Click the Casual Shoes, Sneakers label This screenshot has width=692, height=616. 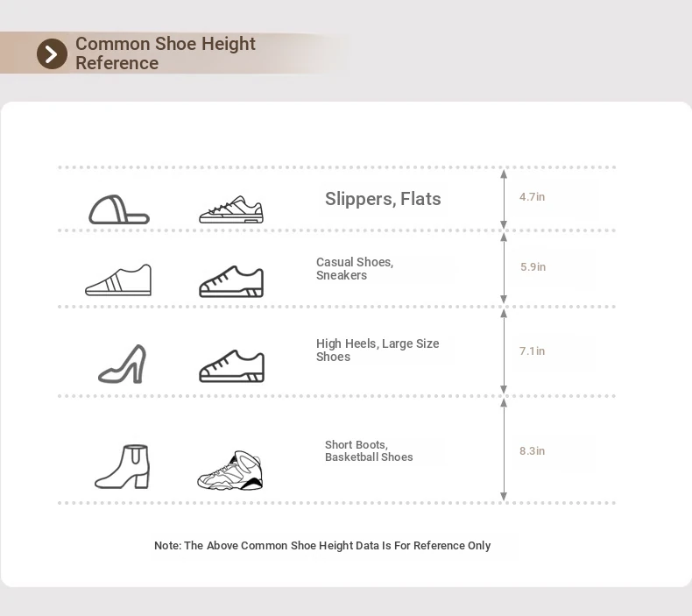pyautogui.click(x=355, y=268)
